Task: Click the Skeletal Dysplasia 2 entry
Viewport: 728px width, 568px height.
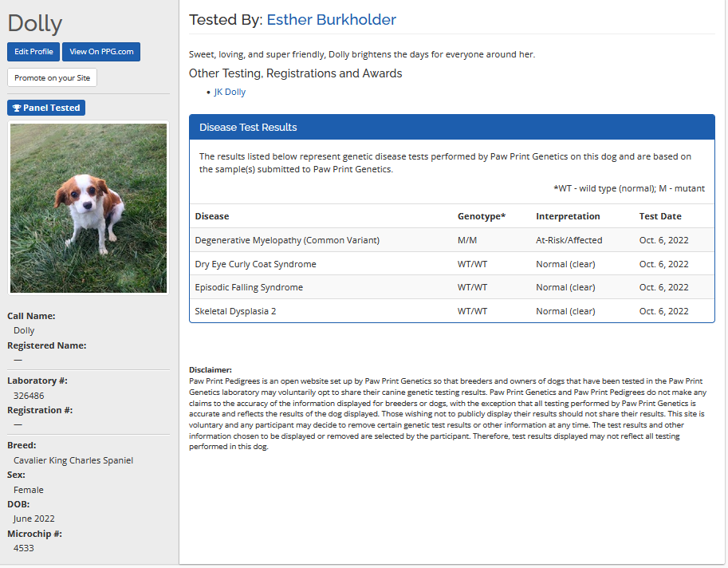Action: [x=235, y=311]
